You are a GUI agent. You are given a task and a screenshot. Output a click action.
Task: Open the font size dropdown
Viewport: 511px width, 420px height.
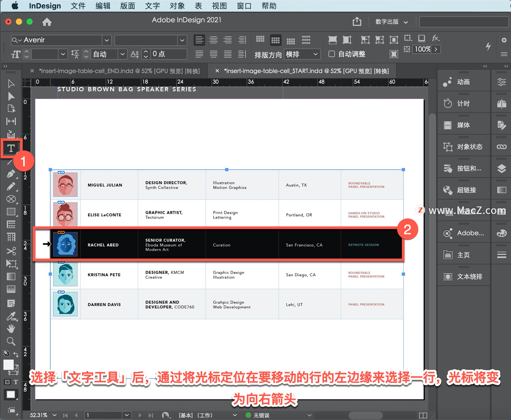[x=63, y=54]
